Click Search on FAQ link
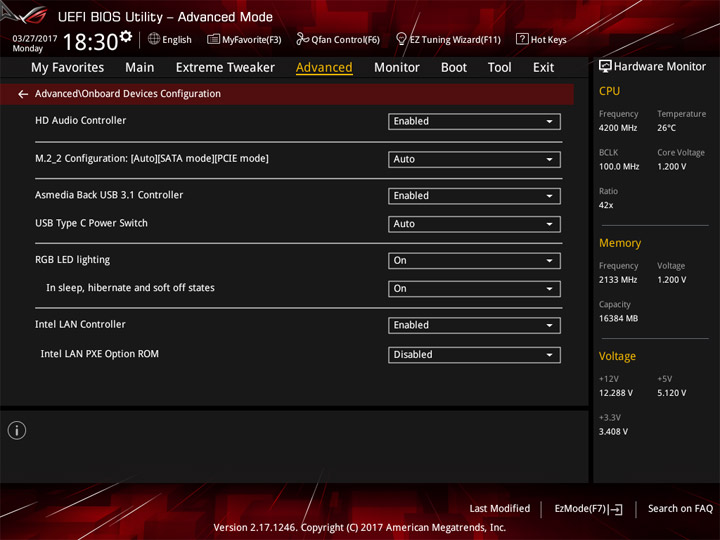Screen dimensions: 720x540 tap(680, 509)
